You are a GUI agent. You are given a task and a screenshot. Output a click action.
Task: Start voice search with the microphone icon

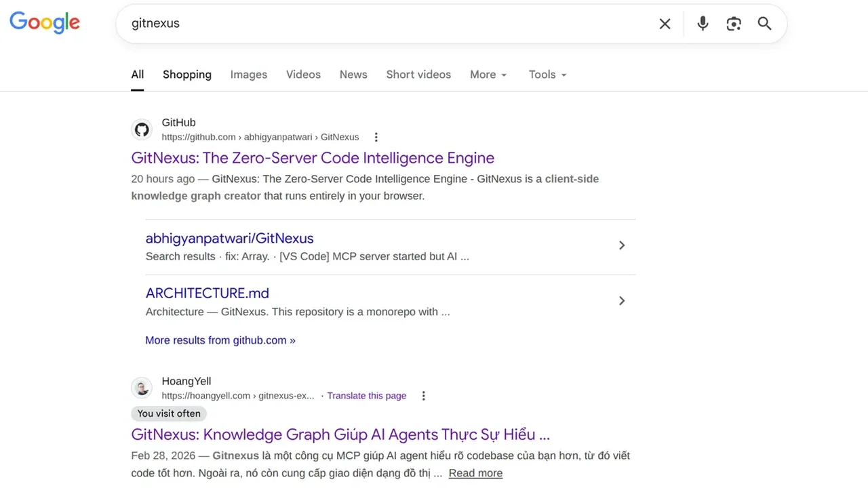(703, 24)
